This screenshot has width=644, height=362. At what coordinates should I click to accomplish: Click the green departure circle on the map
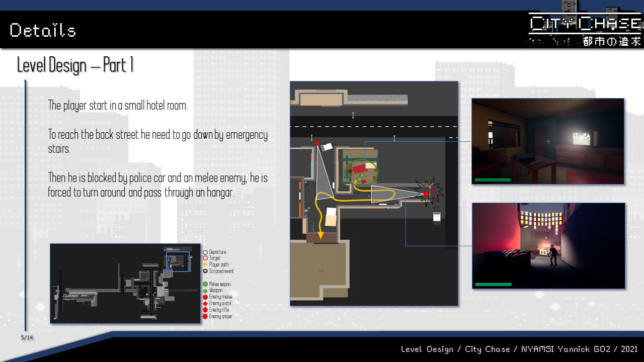(360, 173)
